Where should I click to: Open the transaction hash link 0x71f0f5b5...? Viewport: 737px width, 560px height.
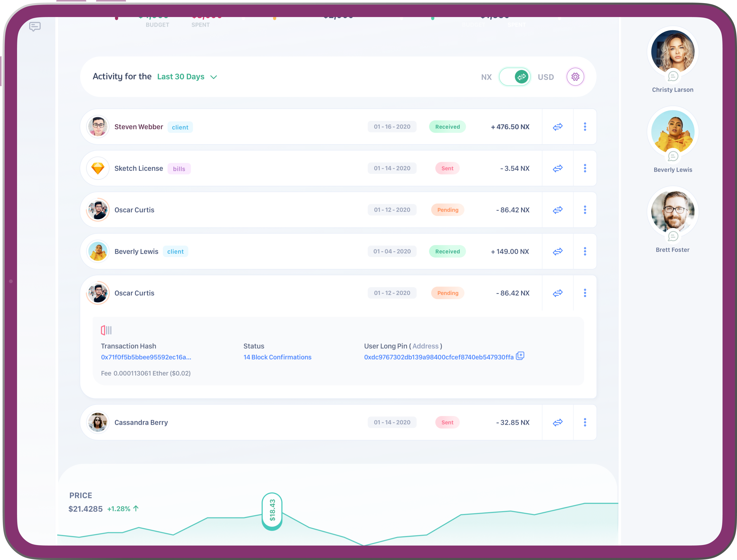tap(146, 357)
